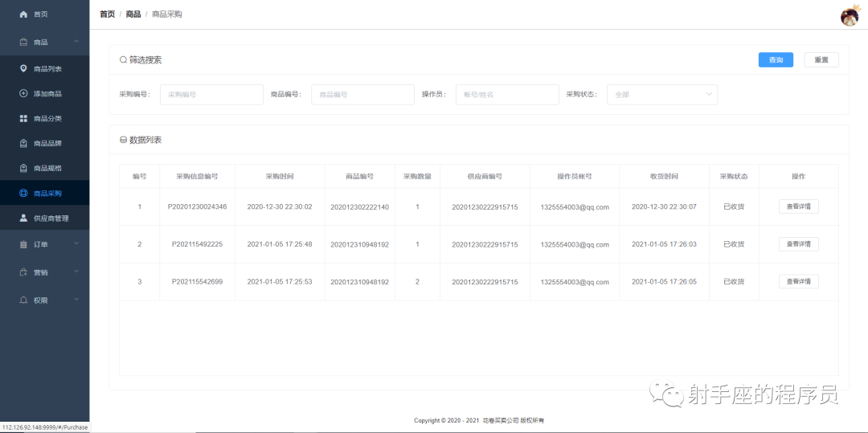The image size is (868, 433).
Task: Click the 商品规格 icon in sidebar
Action: coord(23,168)
